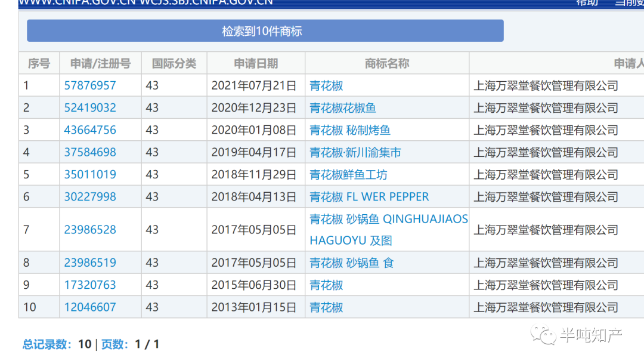Image resolution: width=644 pixels, height=364 pixels.
Task: Open trademark 青花椒 砂锅鱼 食
Action: tap(352, 263)
